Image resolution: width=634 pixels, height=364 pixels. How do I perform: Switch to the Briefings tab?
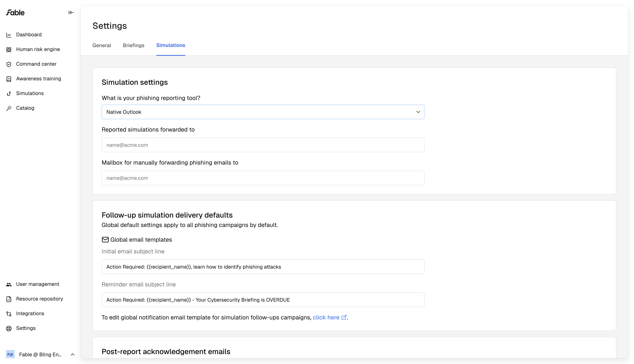click(x=134, y=45)
